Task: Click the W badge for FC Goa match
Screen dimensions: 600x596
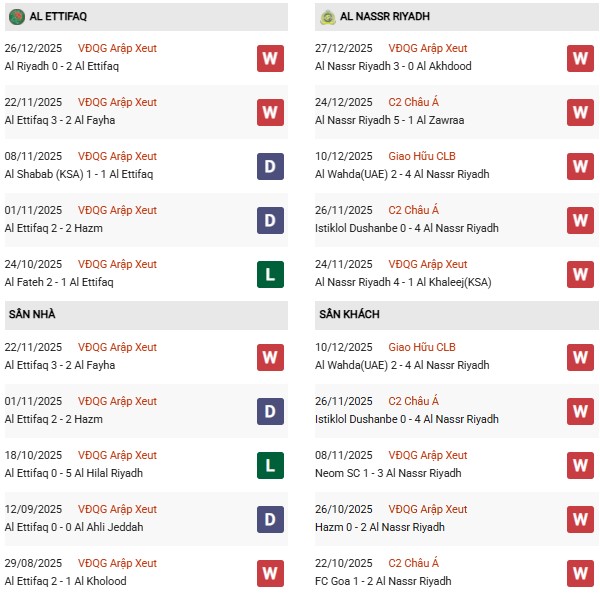Action: pyautogui.click(x=581, y=573)
